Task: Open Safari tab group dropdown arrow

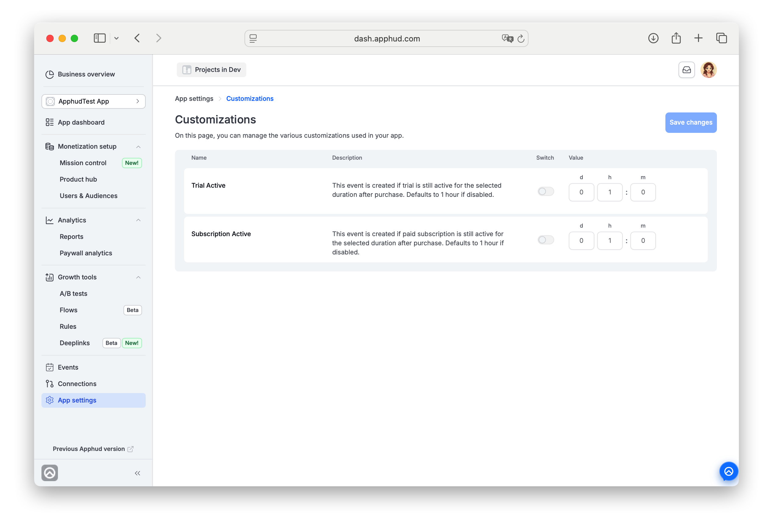Action: point(116,38)
